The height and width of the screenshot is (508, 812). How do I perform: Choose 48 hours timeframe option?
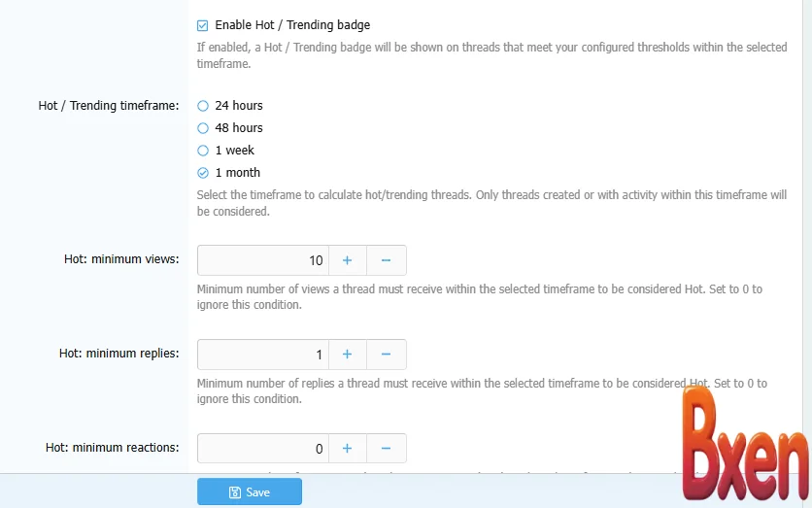203,128
